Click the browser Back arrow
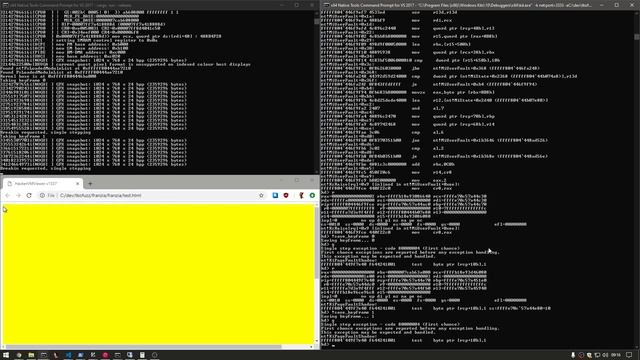The image size is (640, 360). [x=7, y=196]
